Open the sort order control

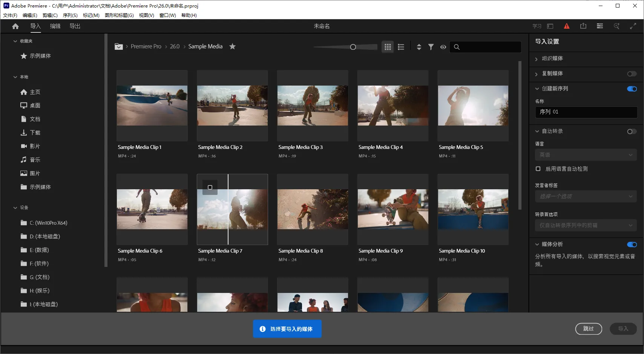pyautogui.click(x=419, y=47)
